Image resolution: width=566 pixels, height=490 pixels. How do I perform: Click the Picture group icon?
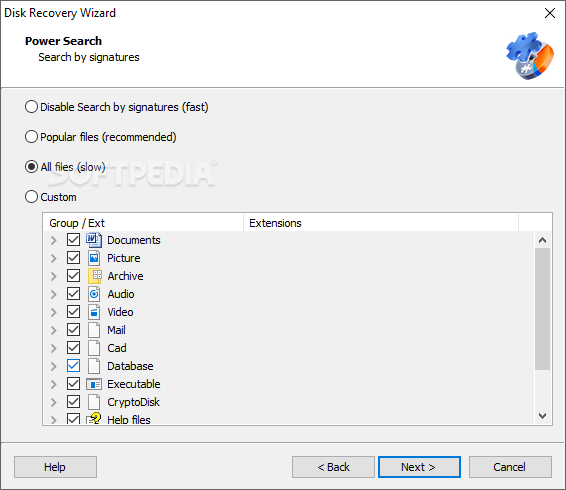[x=94, y=258]
